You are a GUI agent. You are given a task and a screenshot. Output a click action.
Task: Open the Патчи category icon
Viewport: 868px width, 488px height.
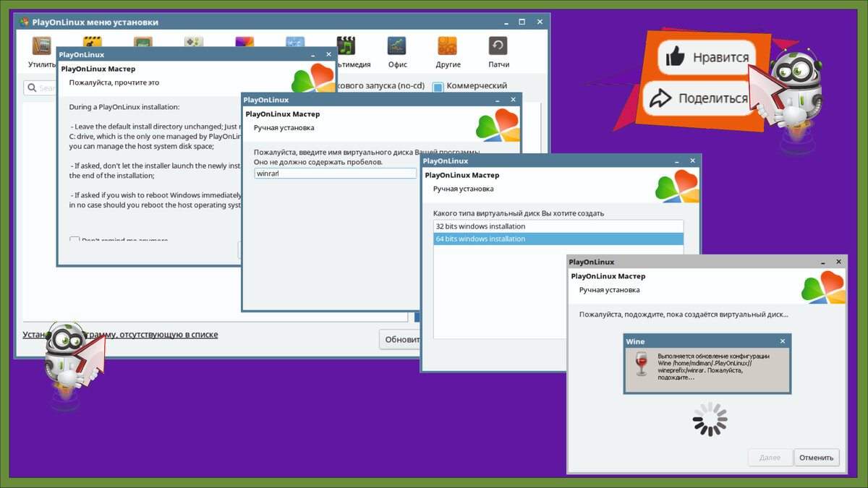(498, 46)
